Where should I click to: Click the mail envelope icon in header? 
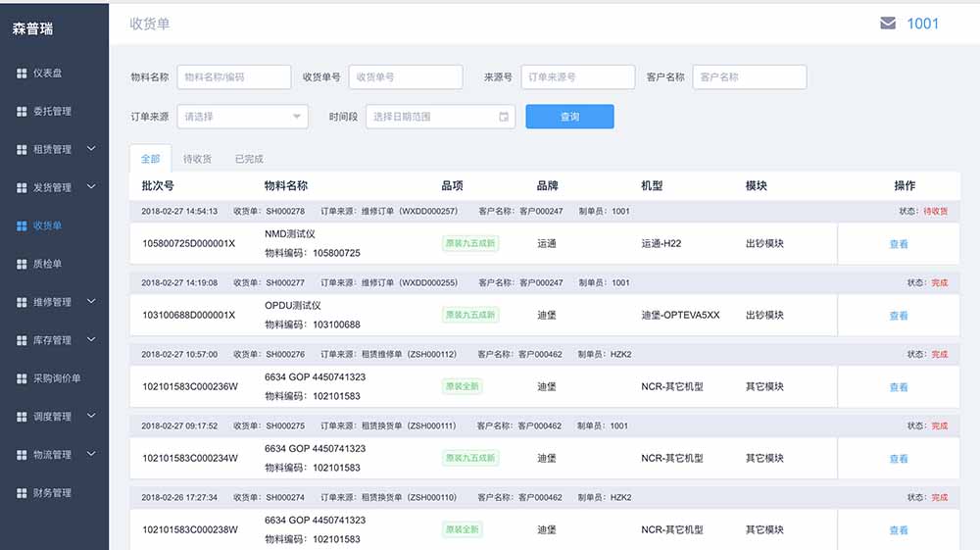point(888,24)
